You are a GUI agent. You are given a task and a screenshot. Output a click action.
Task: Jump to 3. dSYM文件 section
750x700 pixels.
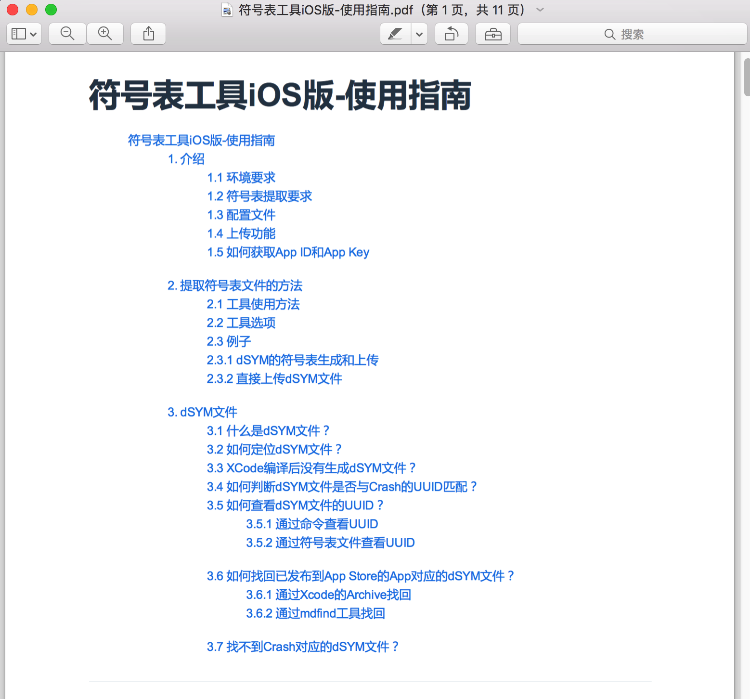tap(202, 412)
